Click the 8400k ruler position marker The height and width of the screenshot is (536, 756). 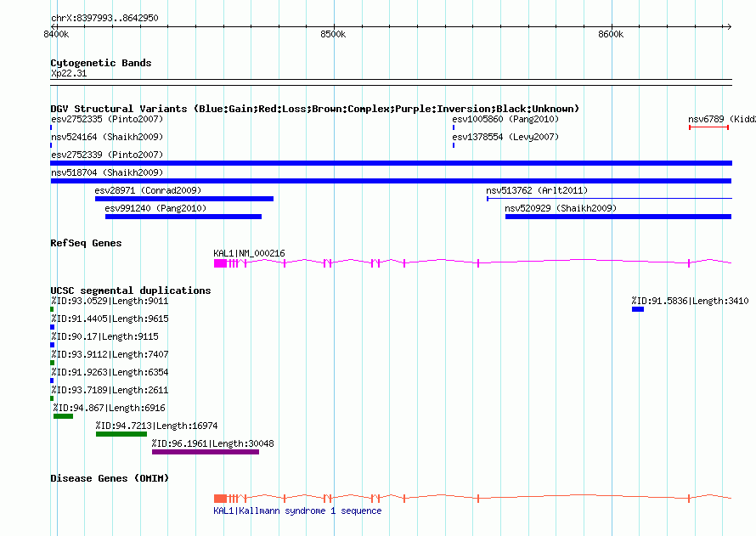pos(56,34)
